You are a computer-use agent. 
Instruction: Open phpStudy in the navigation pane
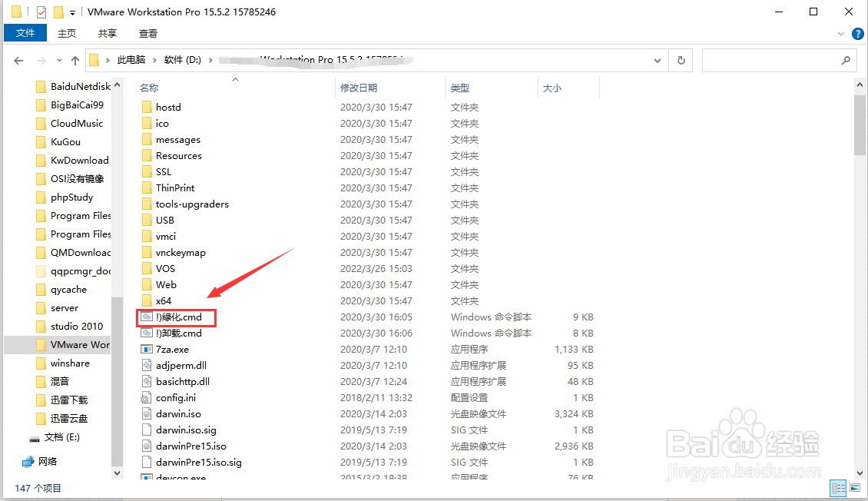click(x=71, y=197)
